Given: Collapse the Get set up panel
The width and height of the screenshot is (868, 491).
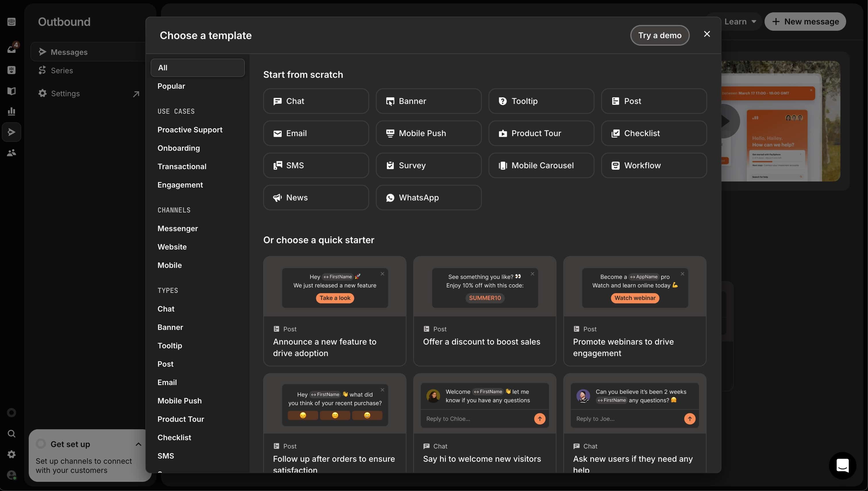Looking at the screenshot, I should (139, 444).
